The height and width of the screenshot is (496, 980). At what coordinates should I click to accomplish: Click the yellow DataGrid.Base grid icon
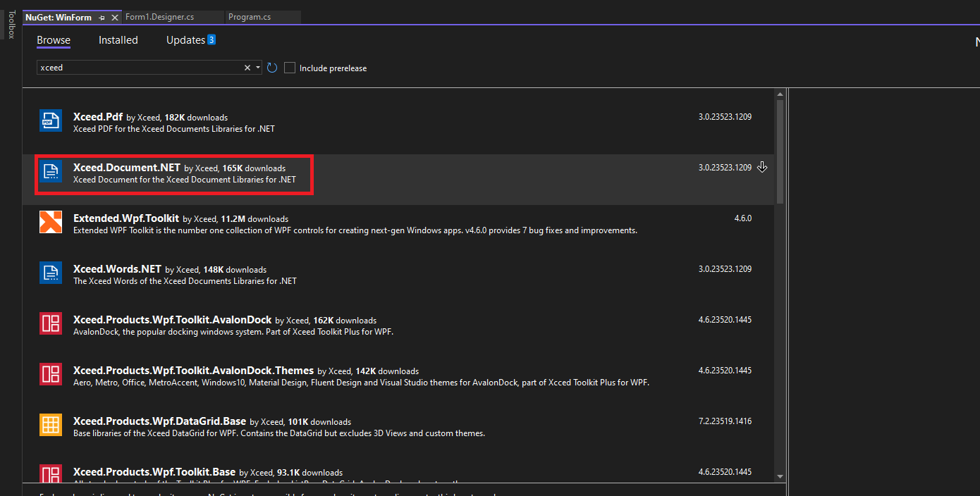(x=50, y=425)
